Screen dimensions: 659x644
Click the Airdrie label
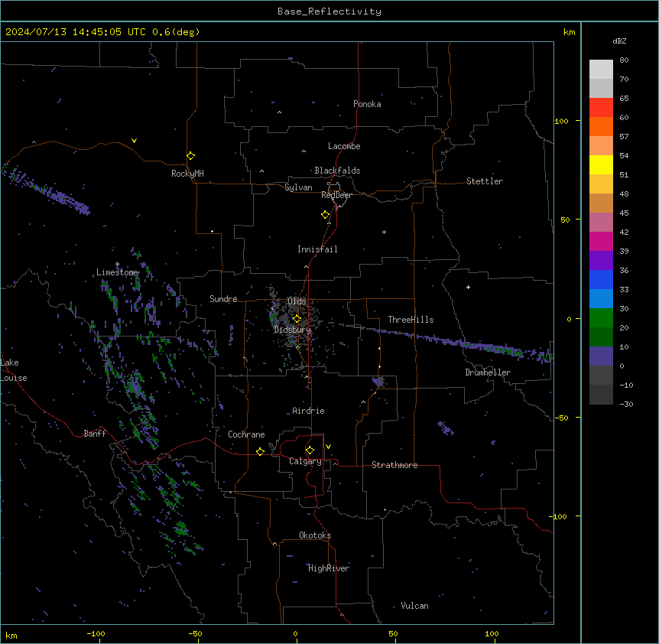(x=308, y=411)
